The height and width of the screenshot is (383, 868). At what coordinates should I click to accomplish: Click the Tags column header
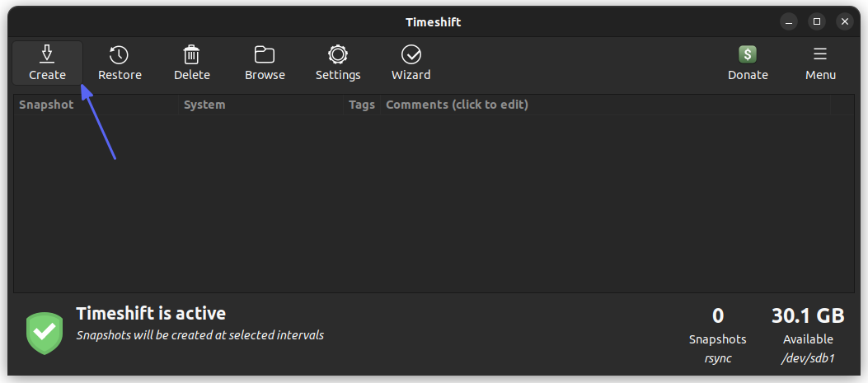tap(362, 105)
